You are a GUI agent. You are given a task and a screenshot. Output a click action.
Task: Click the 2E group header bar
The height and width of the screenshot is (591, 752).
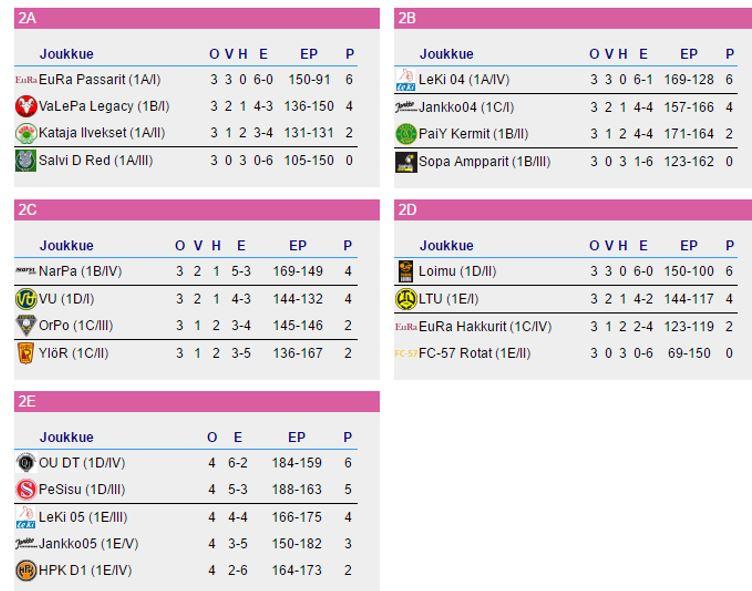point(197,402)
